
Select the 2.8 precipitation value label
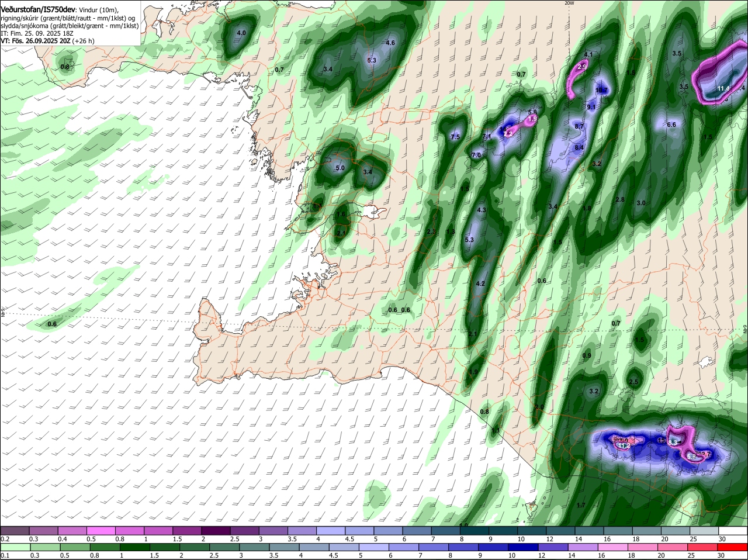tap(620, 199)
